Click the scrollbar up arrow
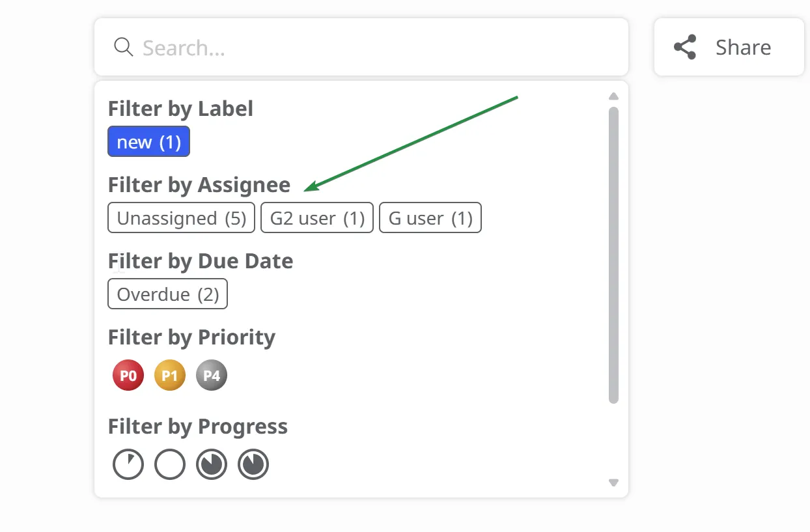Viewport: 810px width, 532px height. pyautogui.click(x=613, y=96)
